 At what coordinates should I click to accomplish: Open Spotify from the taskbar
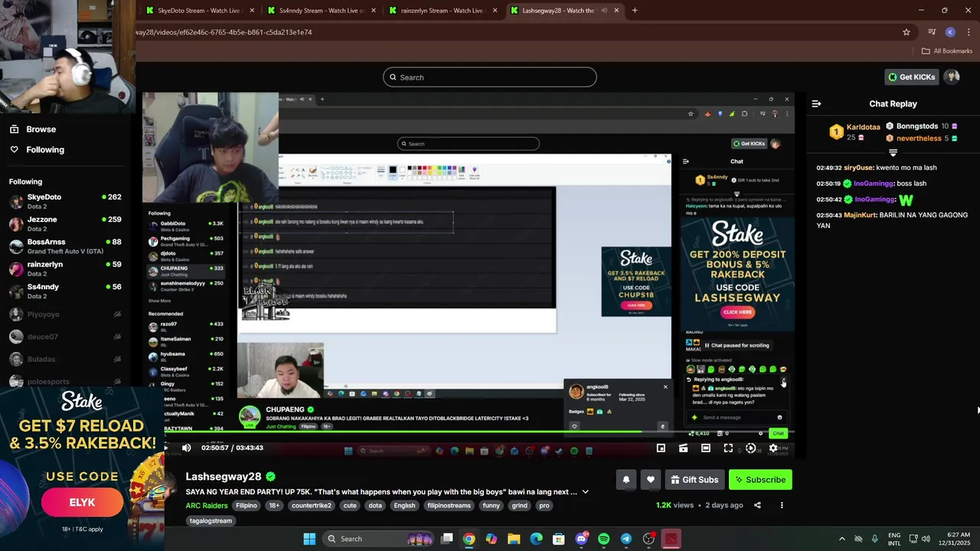tap(603, 539)
